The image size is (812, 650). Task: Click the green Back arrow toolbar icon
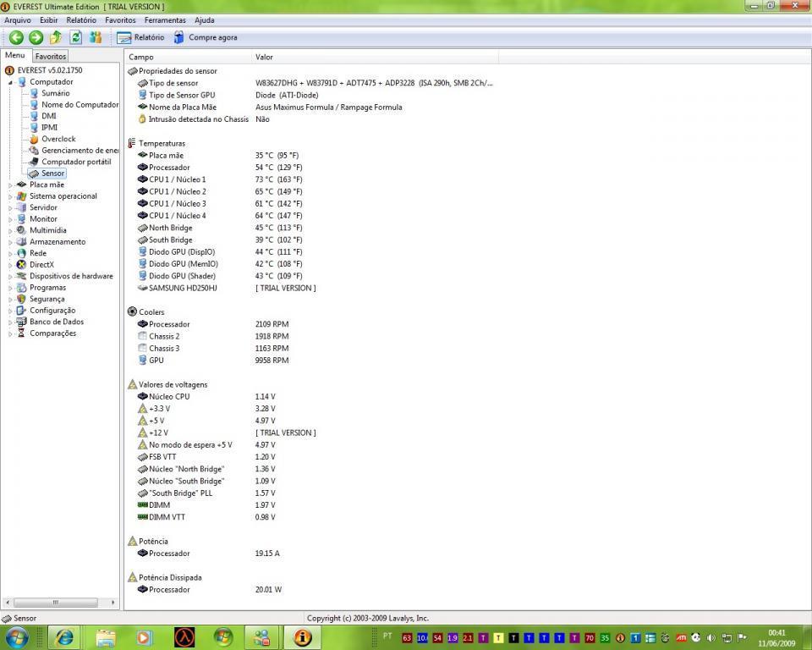(x=16, y=37)
